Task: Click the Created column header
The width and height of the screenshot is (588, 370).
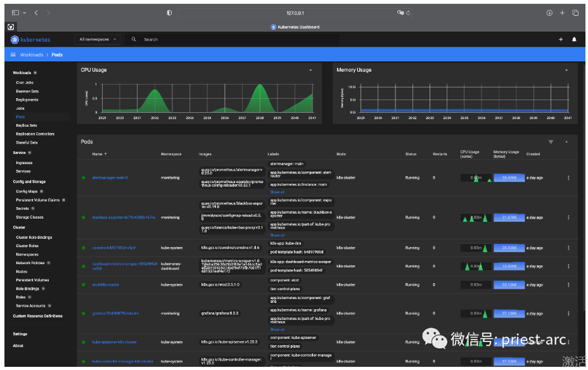Action: [x=534, y=154]
